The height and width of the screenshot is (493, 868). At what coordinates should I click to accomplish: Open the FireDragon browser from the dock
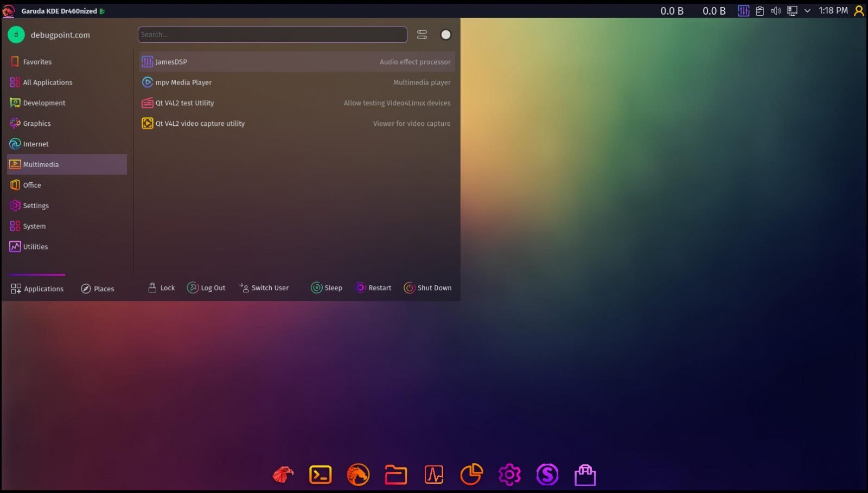click(x=358, y=474)
